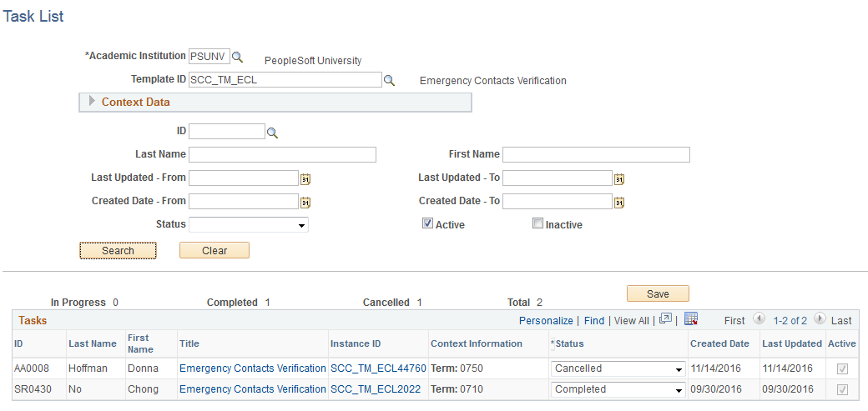
Task: Expand the Context Data section
Action: pos(93,102)
